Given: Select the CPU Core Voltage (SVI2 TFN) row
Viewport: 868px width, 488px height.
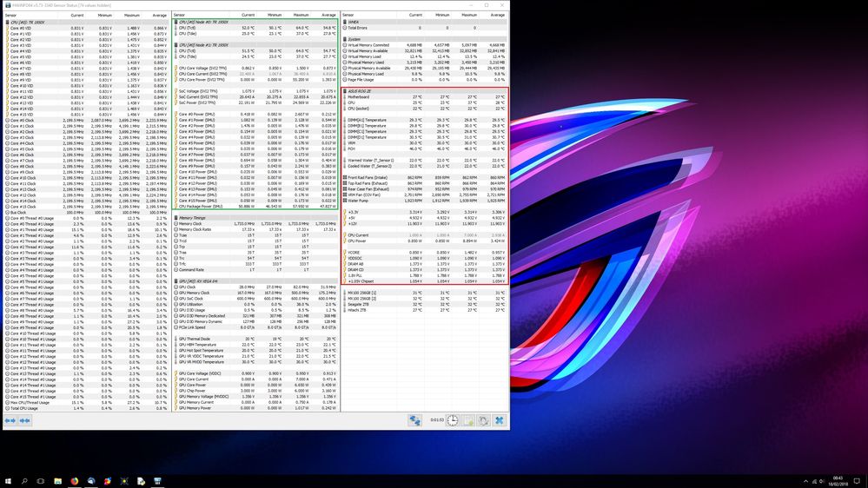Looking at the screenshot, I should 255,68.
